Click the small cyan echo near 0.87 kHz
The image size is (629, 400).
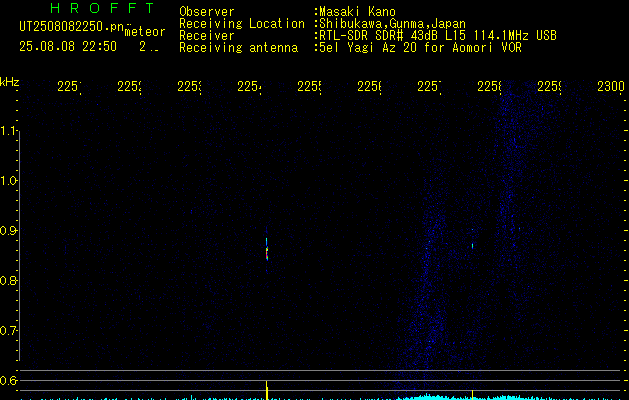click(x=473, y=246)
